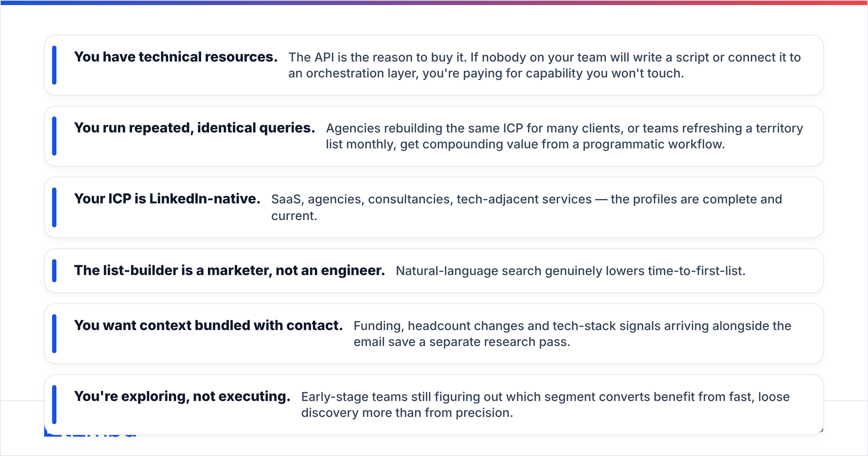
Task: Click the blue-to-red gradient bar at top
Action: [434, 3]
